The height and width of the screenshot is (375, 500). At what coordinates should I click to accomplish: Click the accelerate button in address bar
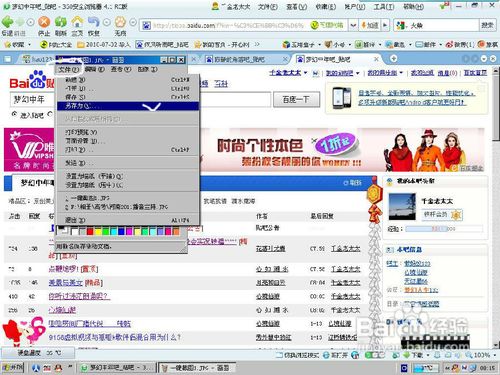coord(371,25)
